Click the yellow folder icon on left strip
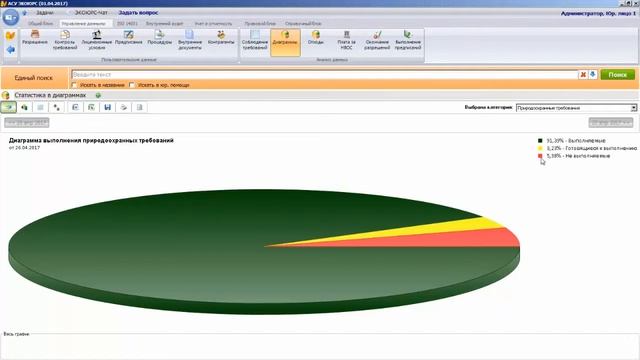The width and height of the screenshot is (640, 360). tap(10, 36)
